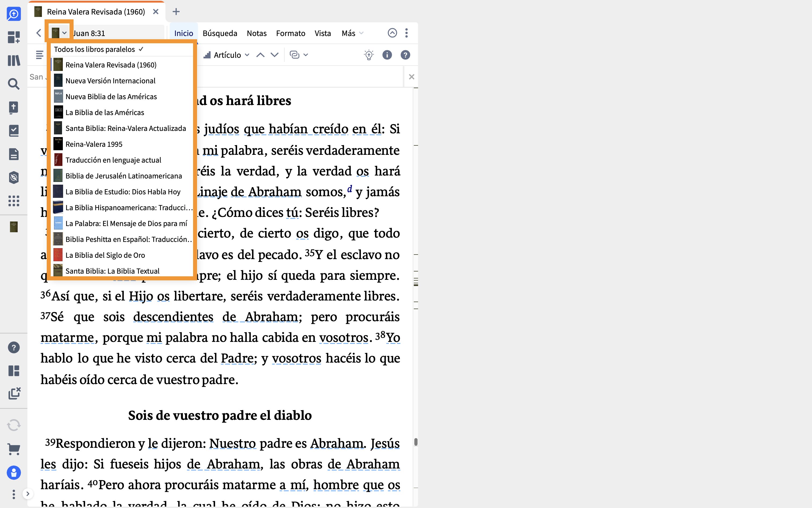
Task: Toggle the parallel resources book dropdown
Action: pyautogui.click(x=59, y=33)
